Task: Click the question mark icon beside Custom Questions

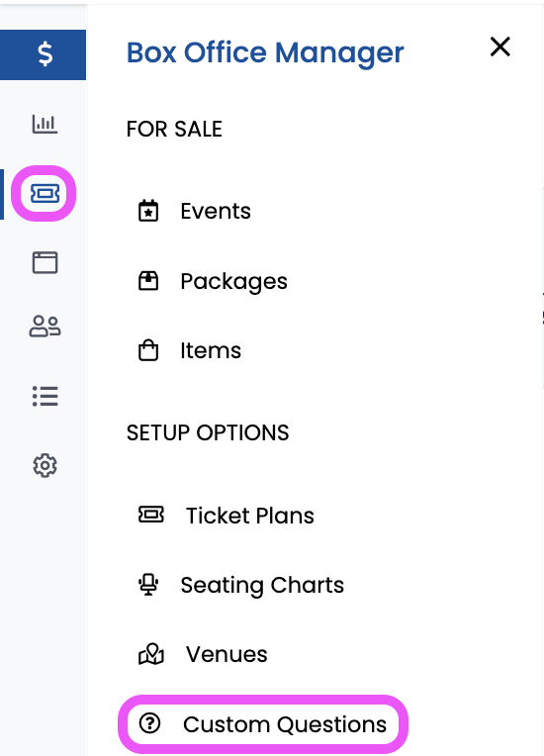Action: coord(149,723)
